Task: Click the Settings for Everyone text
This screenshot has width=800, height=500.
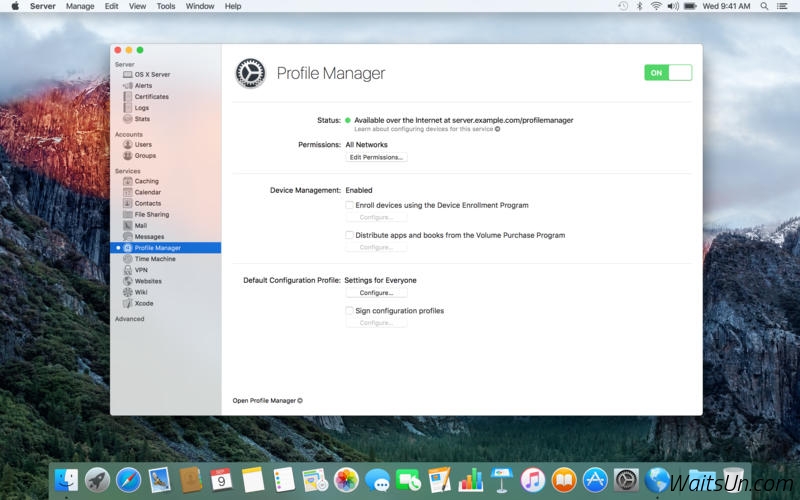Action: point(381,280)
